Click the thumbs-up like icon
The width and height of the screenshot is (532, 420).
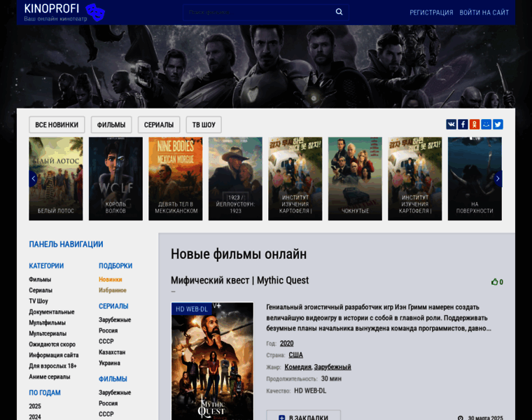point(495,282)
